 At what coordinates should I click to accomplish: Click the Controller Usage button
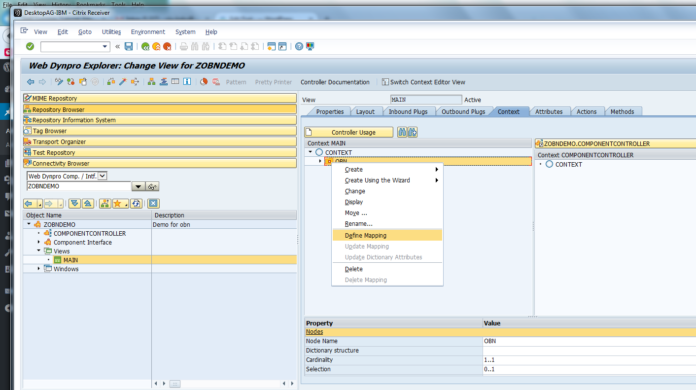point(348,132)
